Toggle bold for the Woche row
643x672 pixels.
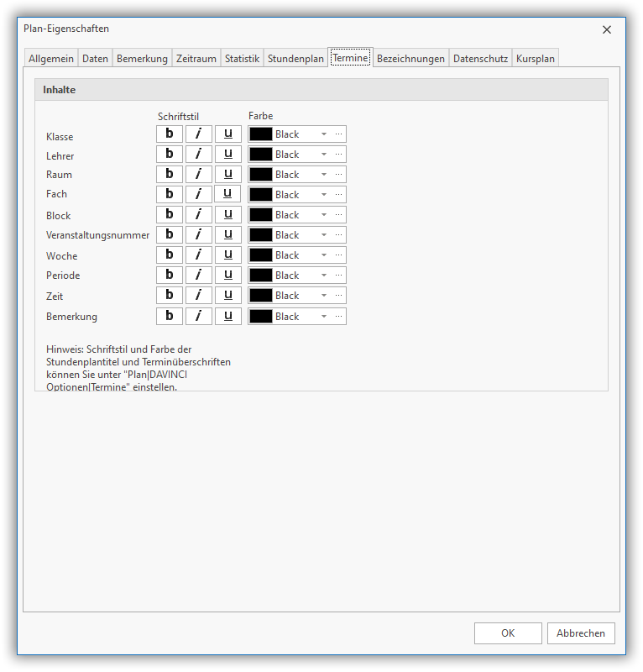pyautogui.click(x=170, y=255)
